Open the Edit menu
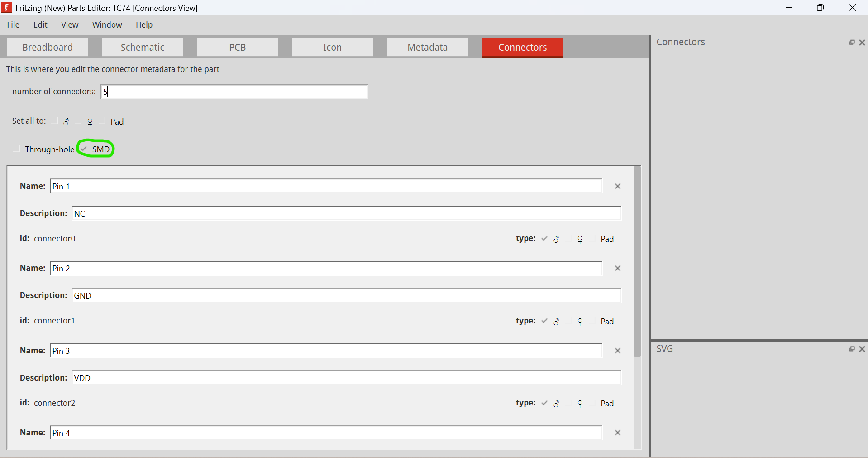Screen dimensions: 868x458 point(40,25)
